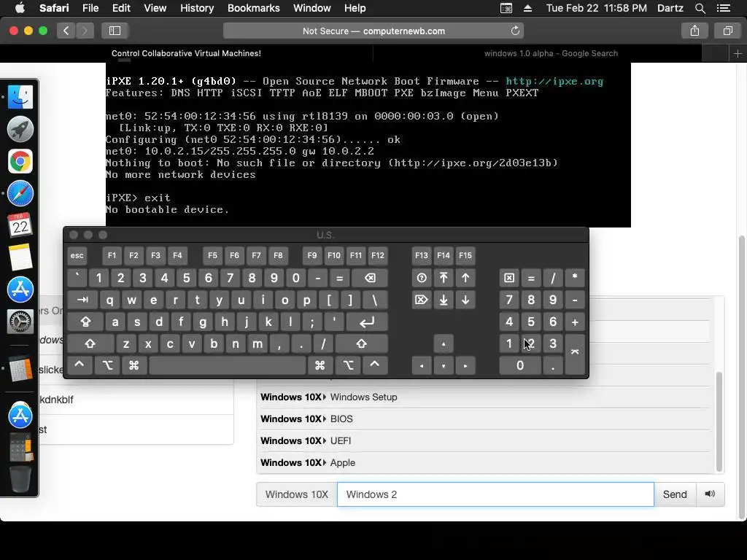Click the Safari page vertical scrollbar
The width and height of the screenshot is (747, 560).
pyautogui.click(x=742, y=377)
